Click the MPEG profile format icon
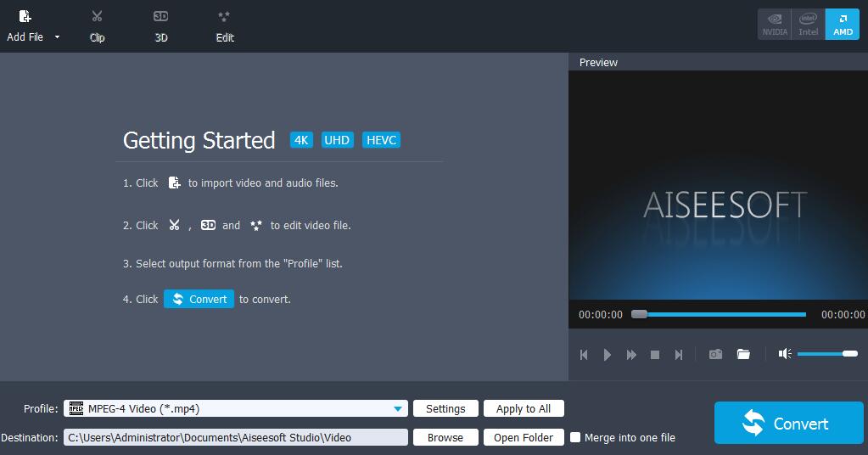 [76, 408]
